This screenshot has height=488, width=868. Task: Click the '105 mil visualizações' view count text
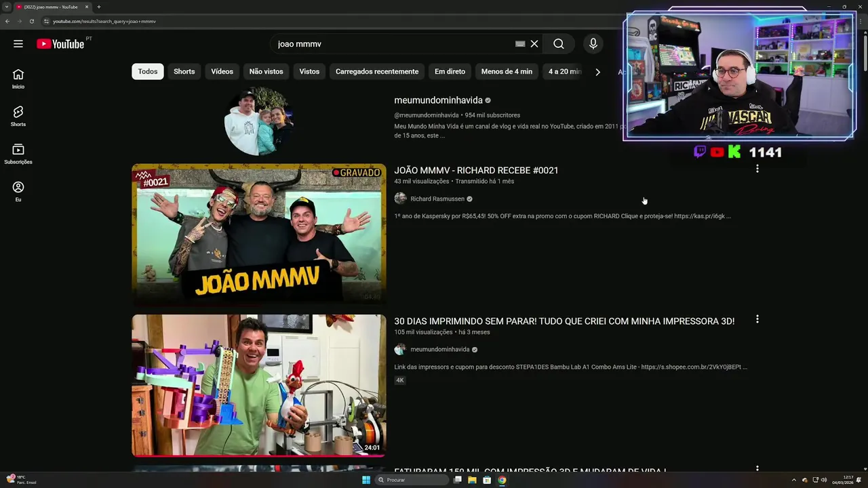[423, 332]
